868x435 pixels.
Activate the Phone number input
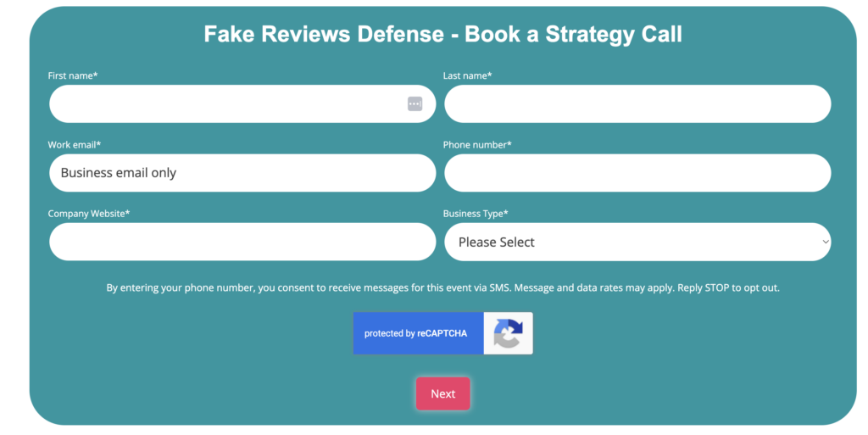[x=637, y=173]
